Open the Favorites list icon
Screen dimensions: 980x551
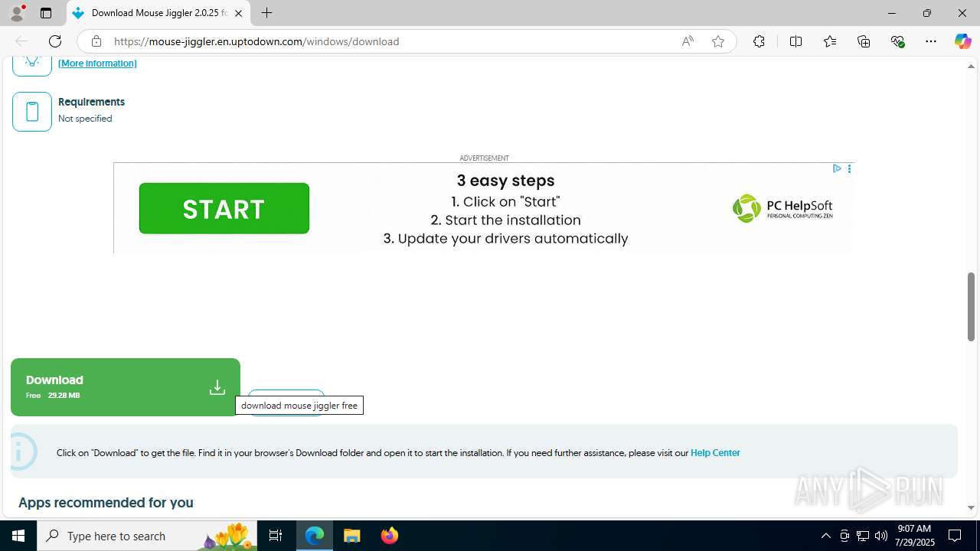coord(830,41)
